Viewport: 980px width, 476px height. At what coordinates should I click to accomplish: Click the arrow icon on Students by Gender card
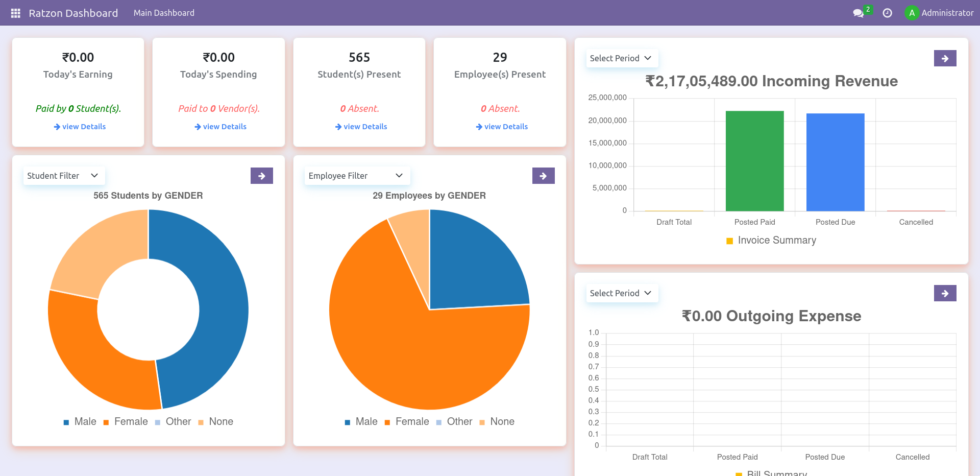pos(261,175)
